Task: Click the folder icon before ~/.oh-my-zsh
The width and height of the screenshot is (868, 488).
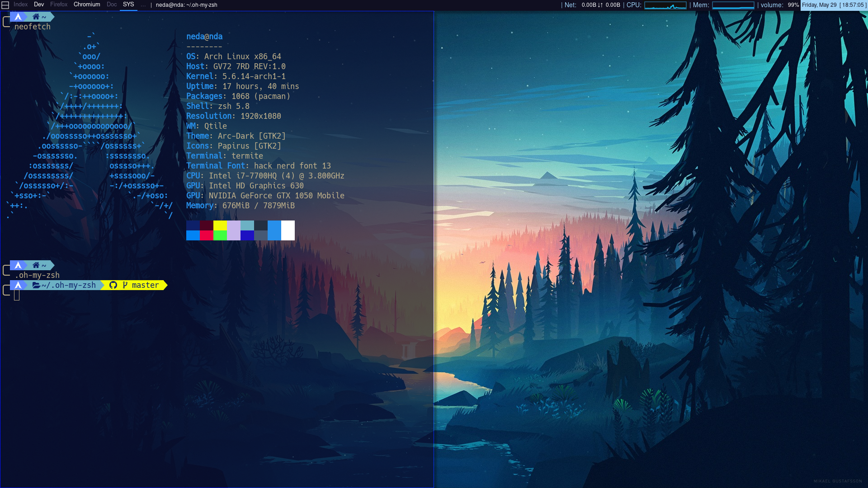Action: pos(36,285)
